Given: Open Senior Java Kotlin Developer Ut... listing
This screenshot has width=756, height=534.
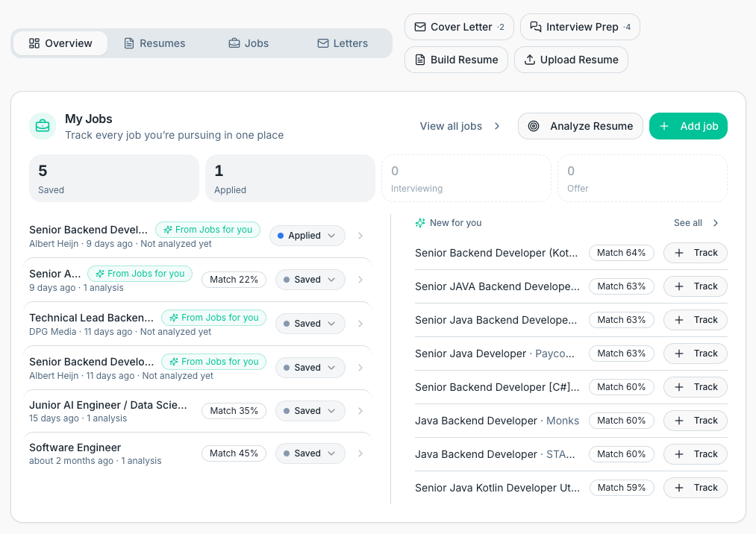Looking at the screenshot, I should 497,488.
